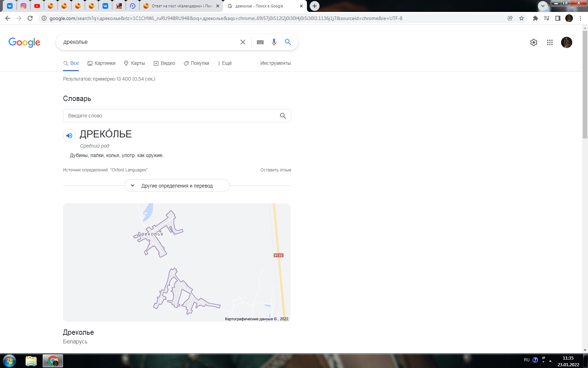Open the Google account avatar
The width and height of the screenshot is (588, 368).
pos(567,42)
